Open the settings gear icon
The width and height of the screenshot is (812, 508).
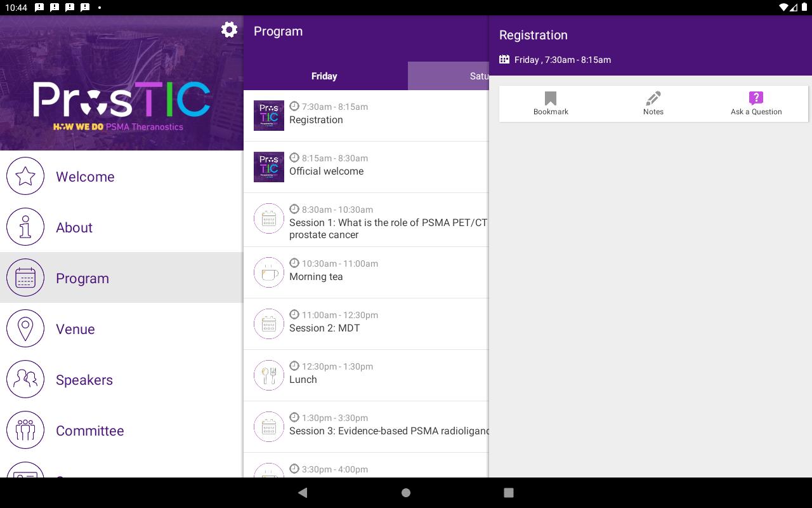click(x=229, y=30)
